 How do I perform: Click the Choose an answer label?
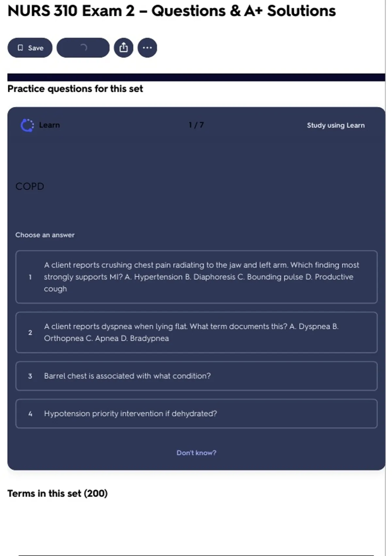pos(45,235)
